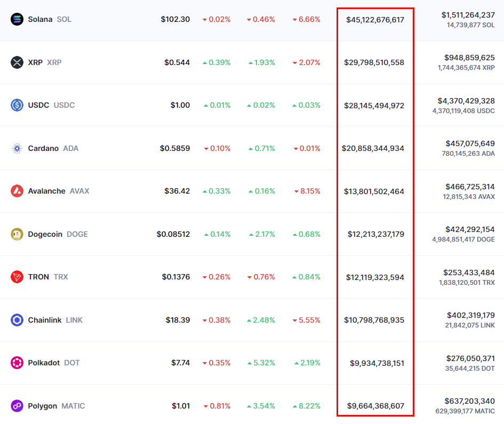Click the Avalanche logo icon
This screenshot has height=424, width=504.
pos(18,191)
